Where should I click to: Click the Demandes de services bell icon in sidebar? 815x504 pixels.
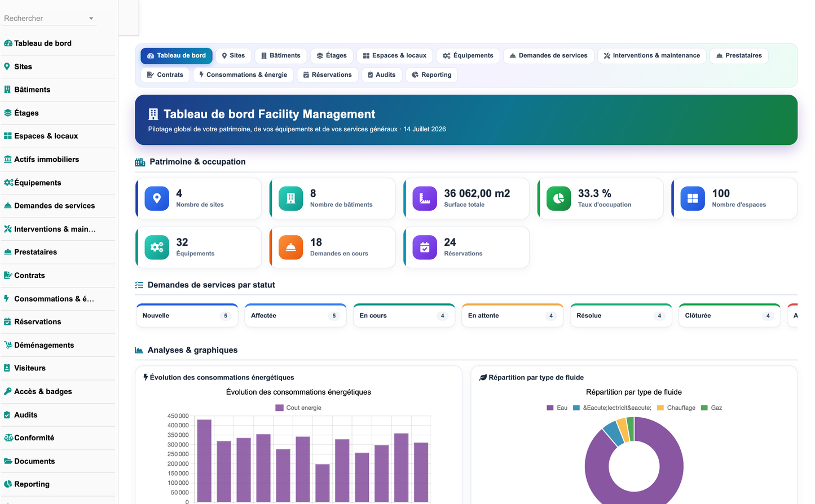pyautogui.click(x=8, y=206)
